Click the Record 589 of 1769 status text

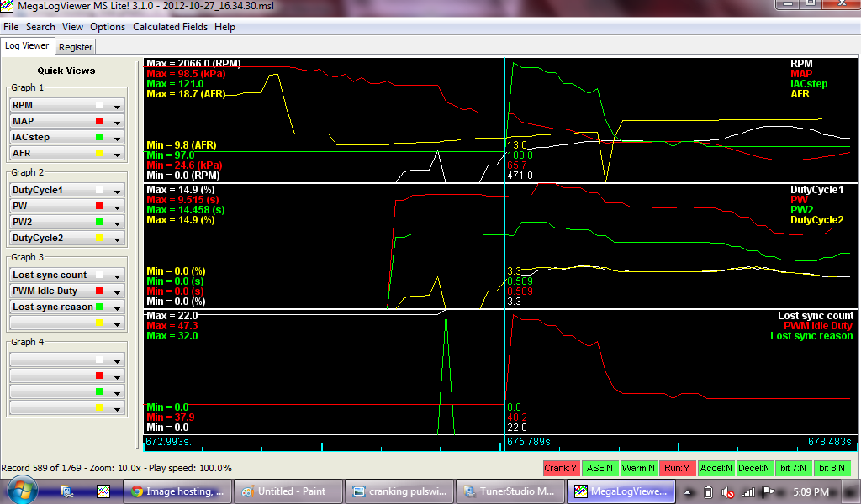(x=116, y=468)
